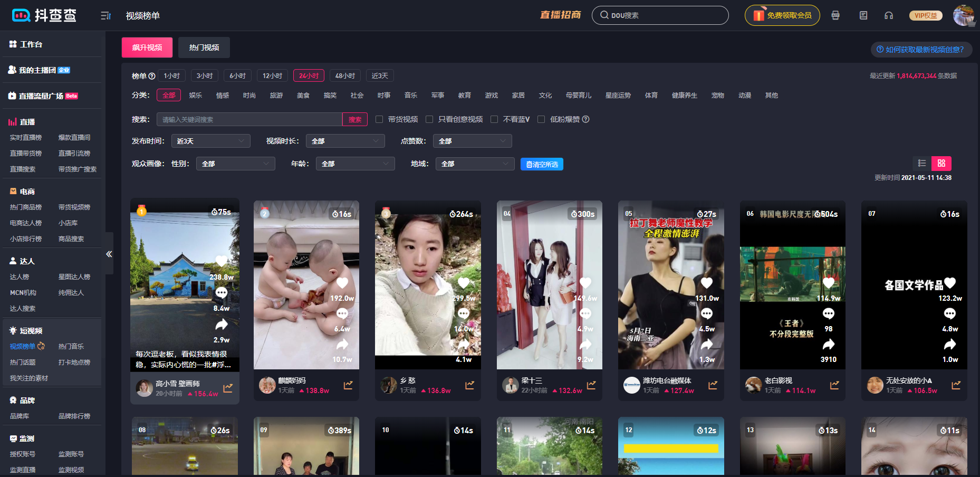
Task: Open the 性别 dropdown
Action: tap(235, 164)
